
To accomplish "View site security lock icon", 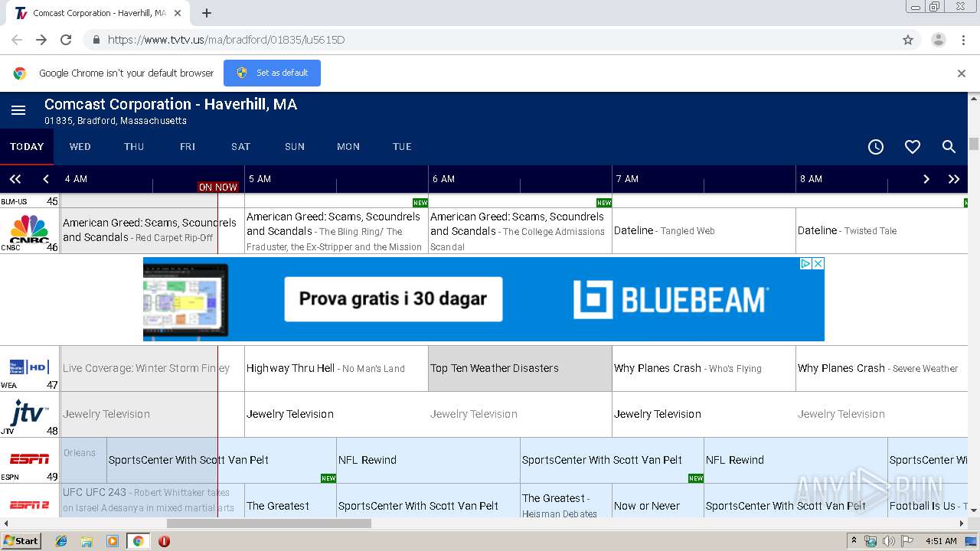I will 96,40.
